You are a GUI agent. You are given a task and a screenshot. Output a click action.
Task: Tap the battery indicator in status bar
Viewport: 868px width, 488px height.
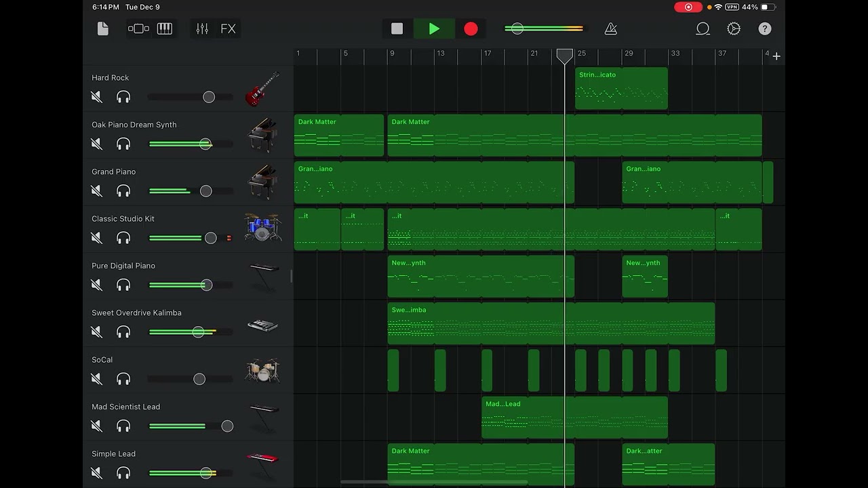(x=768, y=7)
